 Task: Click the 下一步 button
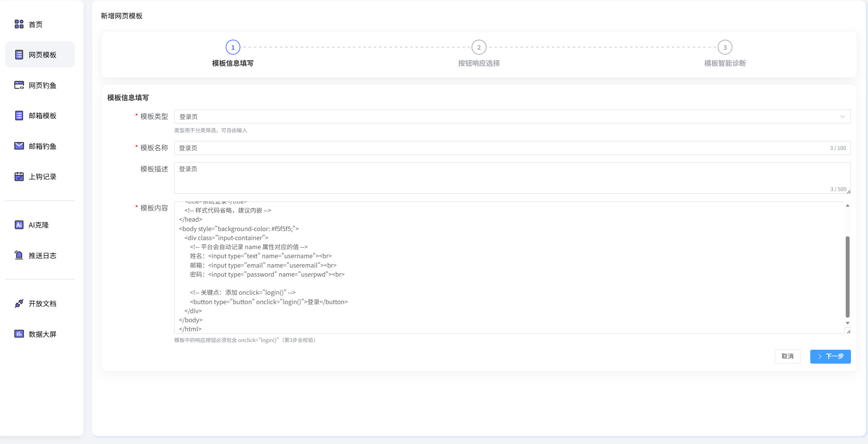[830, 356]
